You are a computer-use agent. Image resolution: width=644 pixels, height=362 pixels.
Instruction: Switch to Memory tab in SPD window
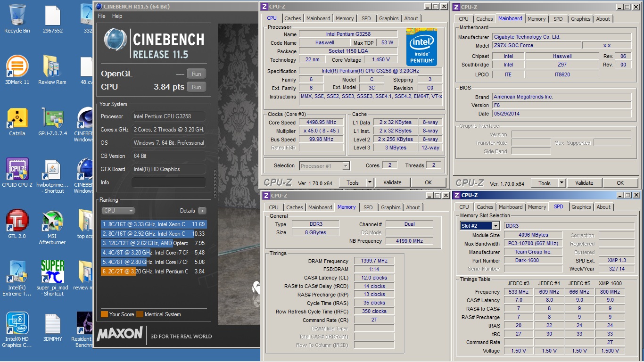click(537, 207)
